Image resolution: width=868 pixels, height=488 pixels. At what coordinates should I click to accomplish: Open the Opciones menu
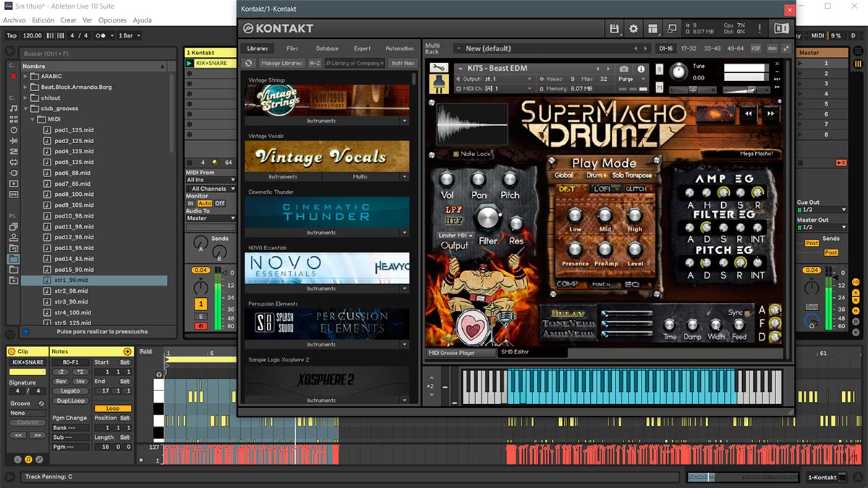click(112, 20)
